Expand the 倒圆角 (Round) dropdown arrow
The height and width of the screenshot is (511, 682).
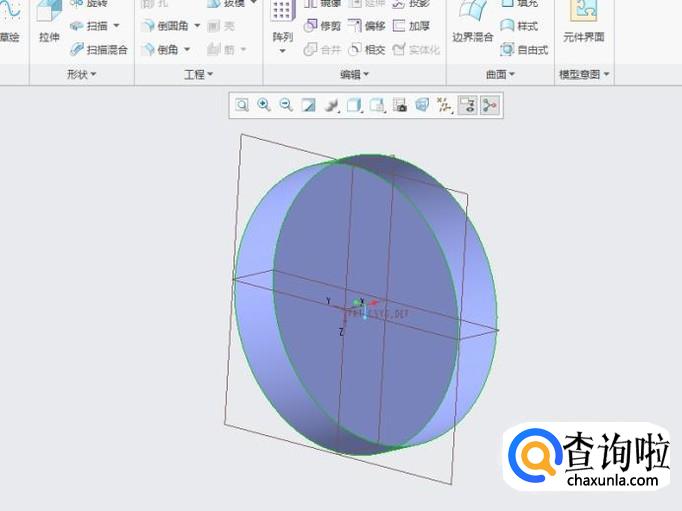(x=197, y=26)
